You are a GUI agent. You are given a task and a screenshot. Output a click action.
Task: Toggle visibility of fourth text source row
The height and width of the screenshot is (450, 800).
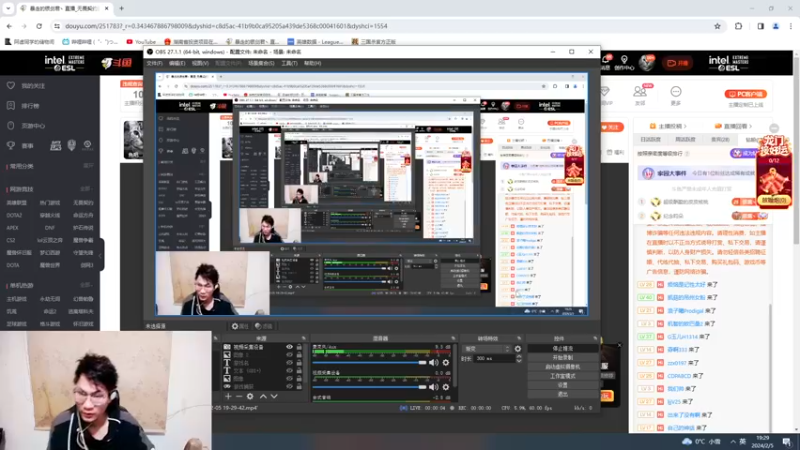(289, 370)
